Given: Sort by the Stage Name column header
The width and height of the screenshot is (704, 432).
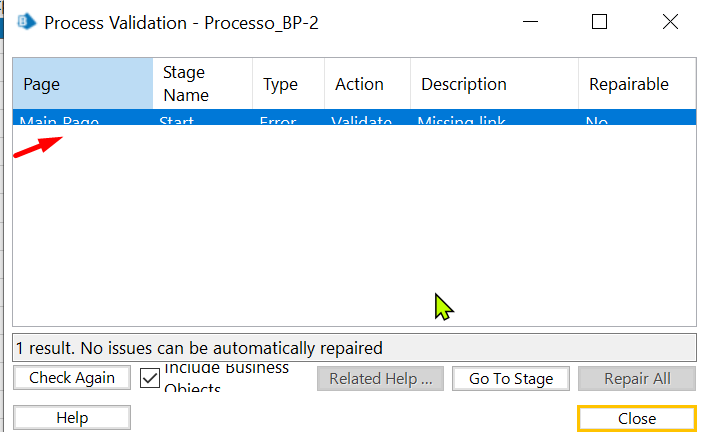Looking at the screenshot, I should pos(202,84).
